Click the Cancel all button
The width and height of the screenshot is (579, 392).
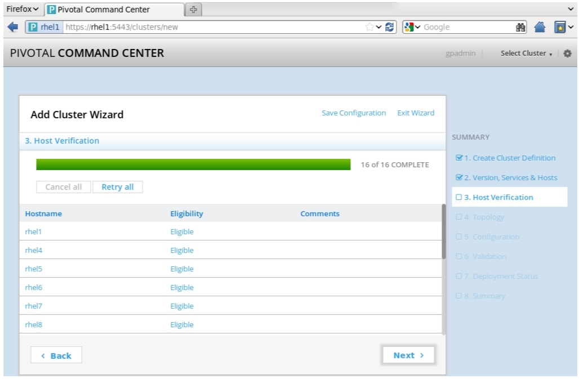tap(64, 187)
